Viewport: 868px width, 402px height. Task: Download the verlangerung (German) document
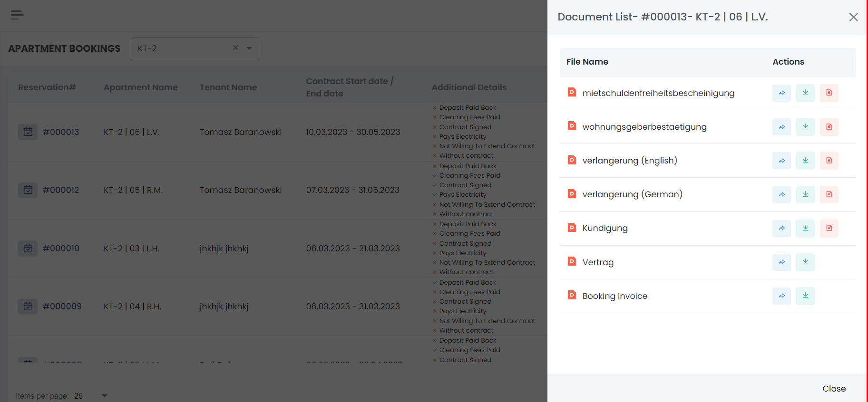[x=805, y=194]
